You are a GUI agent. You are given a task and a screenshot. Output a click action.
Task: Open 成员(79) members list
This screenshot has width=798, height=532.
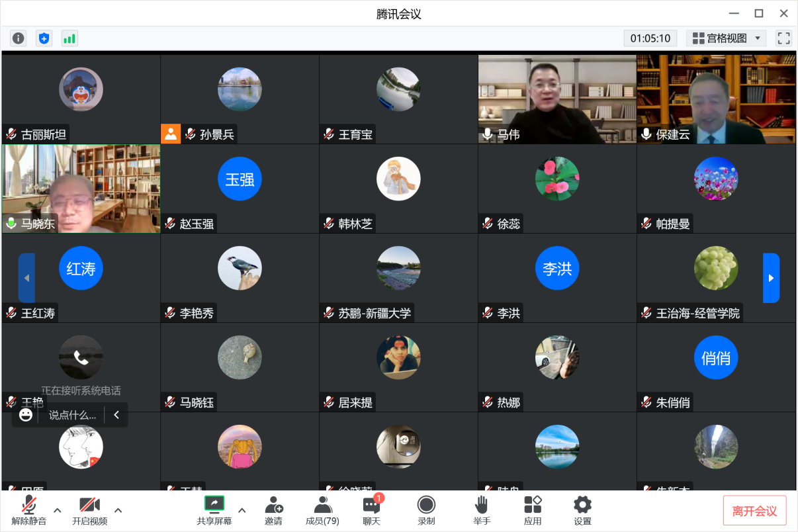[x=322, y=510]
